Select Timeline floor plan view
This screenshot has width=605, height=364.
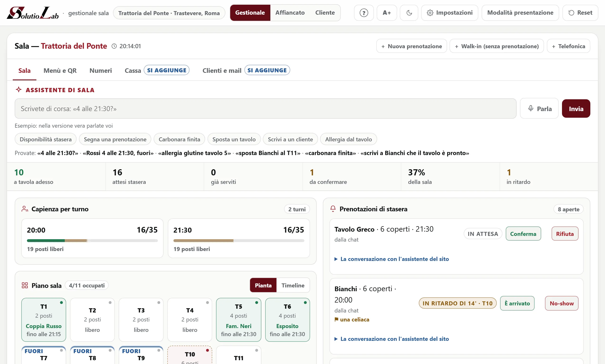[x=293, y=285]
